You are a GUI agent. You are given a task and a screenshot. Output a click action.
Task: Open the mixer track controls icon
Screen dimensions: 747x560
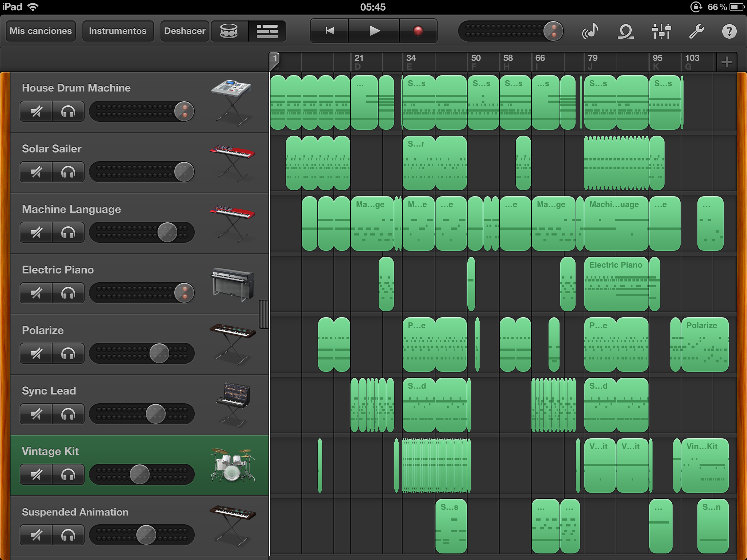661,31
